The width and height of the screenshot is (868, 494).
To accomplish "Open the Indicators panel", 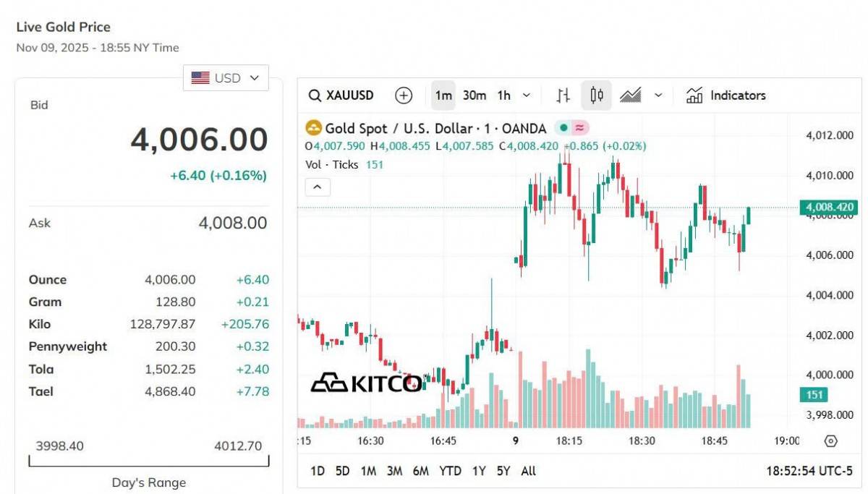I will coord(726,95).
